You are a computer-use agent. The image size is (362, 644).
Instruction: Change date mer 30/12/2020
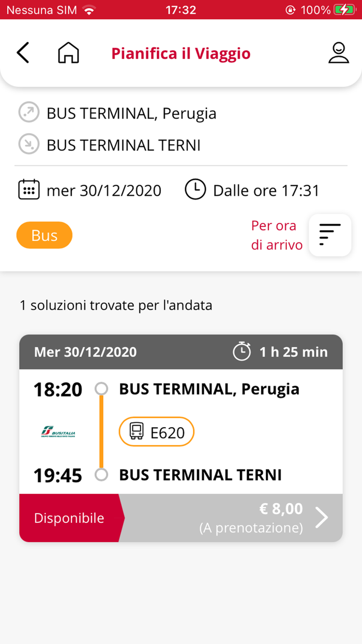103,191
